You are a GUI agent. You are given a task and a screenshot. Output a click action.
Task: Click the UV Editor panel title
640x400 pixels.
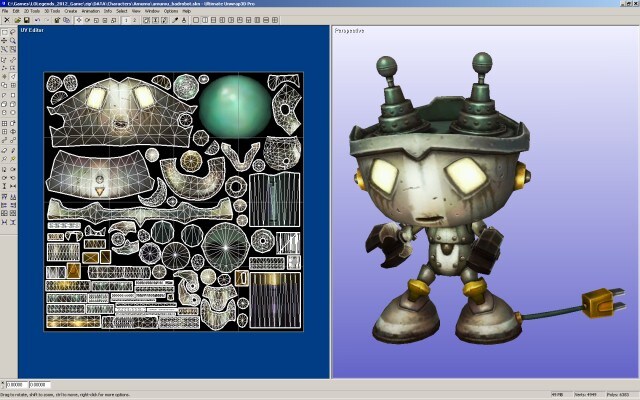coord(31,30)
